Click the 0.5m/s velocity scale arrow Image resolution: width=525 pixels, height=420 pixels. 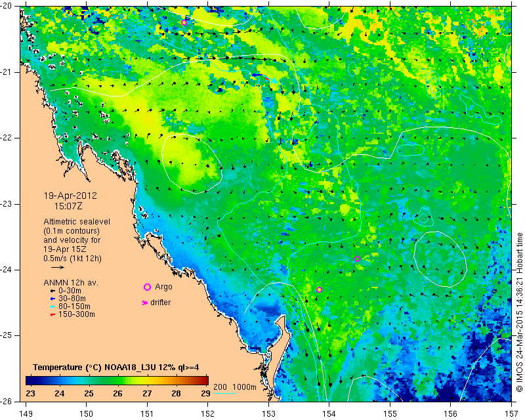coord(58,267)
